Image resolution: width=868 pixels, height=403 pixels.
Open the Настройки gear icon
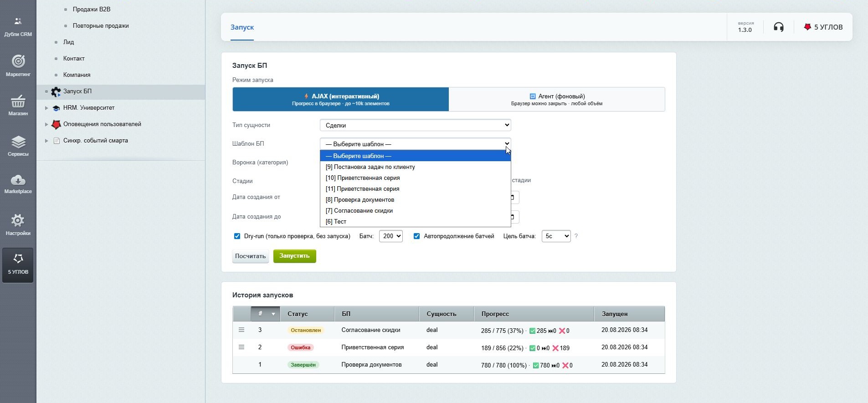click(x=18, y=220)
